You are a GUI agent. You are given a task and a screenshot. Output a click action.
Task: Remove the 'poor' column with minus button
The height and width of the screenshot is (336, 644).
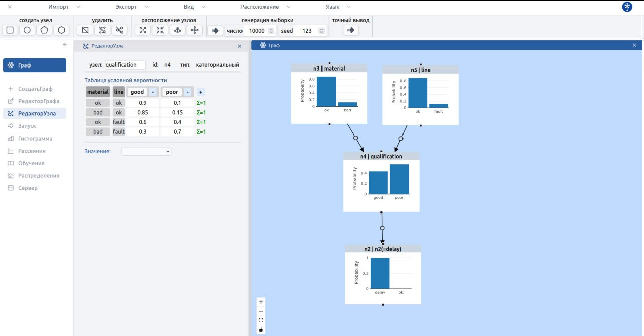pos(187,92)
